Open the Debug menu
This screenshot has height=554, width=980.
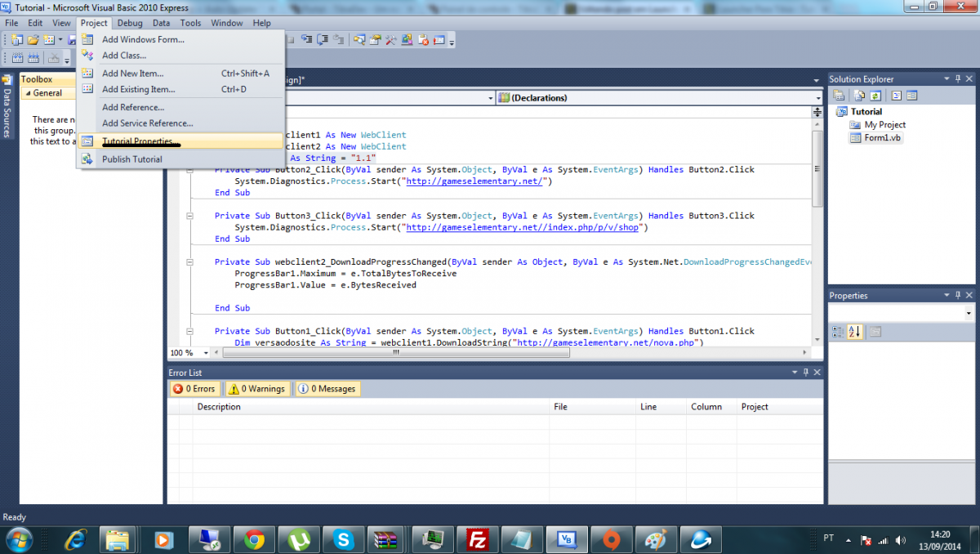(129, 23)
